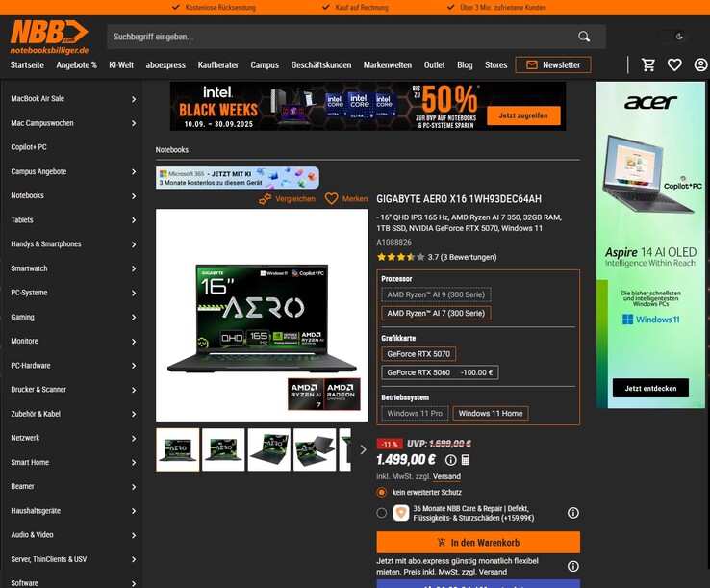This screenshot has height=588, width=710.
Task: Click the price info icon beside 1.499,00 €
Action: click(450, 460)
